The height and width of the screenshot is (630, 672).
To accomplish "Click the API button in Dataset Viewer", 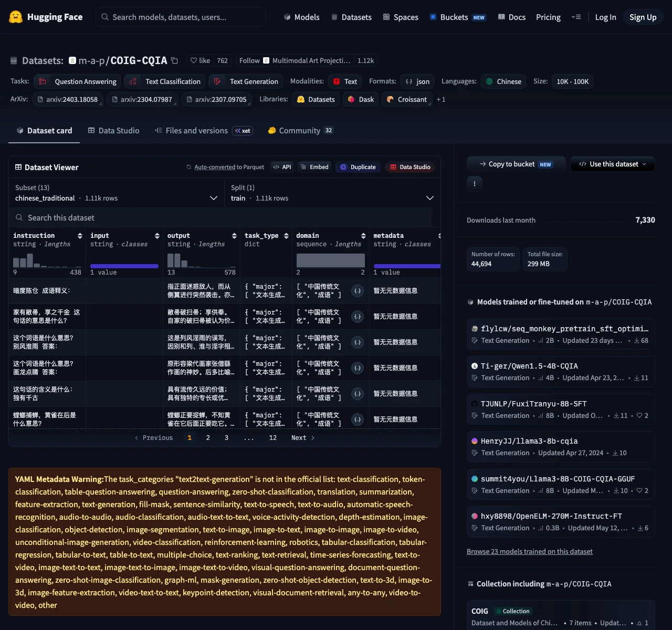I will (282, 167).
